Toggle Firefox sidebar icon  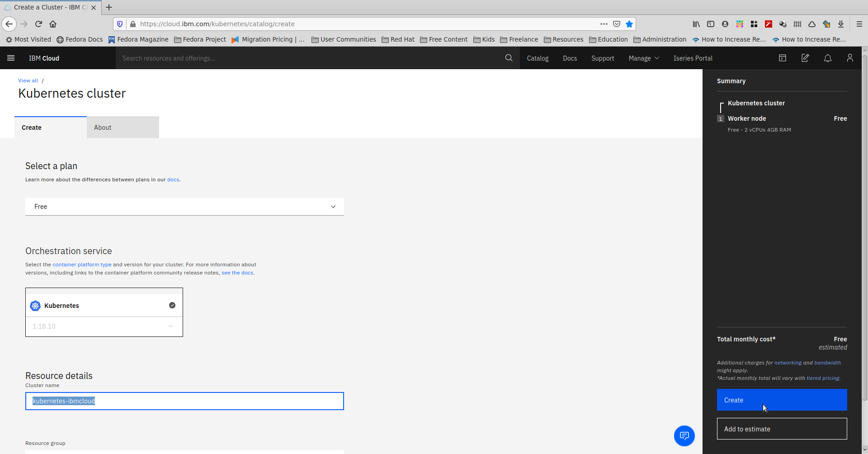(711, 24)
